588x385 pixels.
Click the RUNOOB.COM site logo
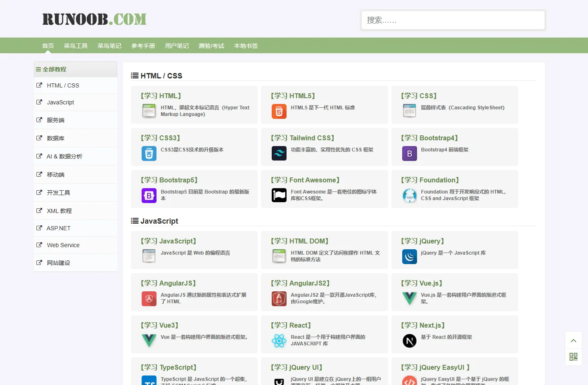click(94, 19)
